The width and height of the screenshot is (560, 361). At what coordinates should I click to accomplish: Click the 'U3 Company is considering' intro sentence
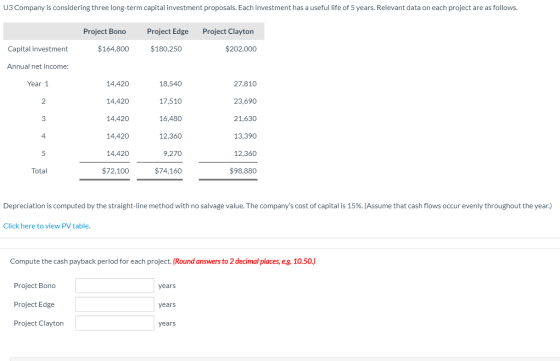[x=260, y=8]
